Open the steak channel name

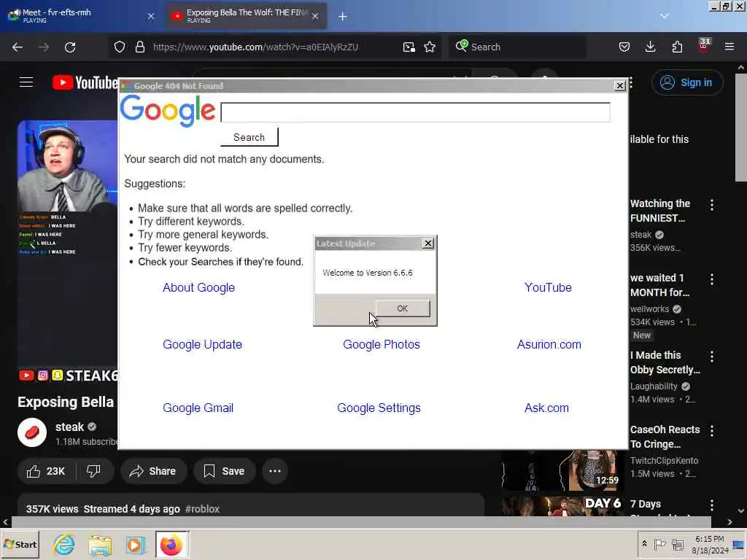click(69, 427)
